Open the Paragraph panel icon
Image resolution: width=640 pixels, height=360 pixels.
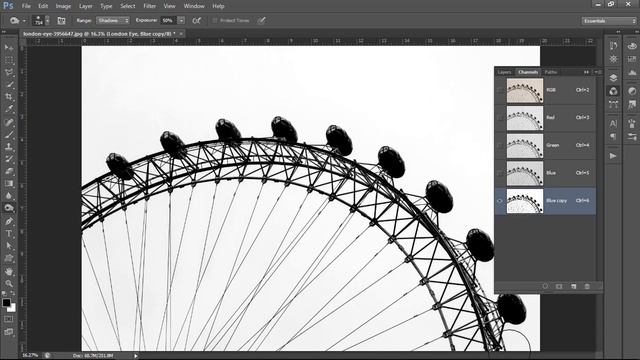coord(613,136)
